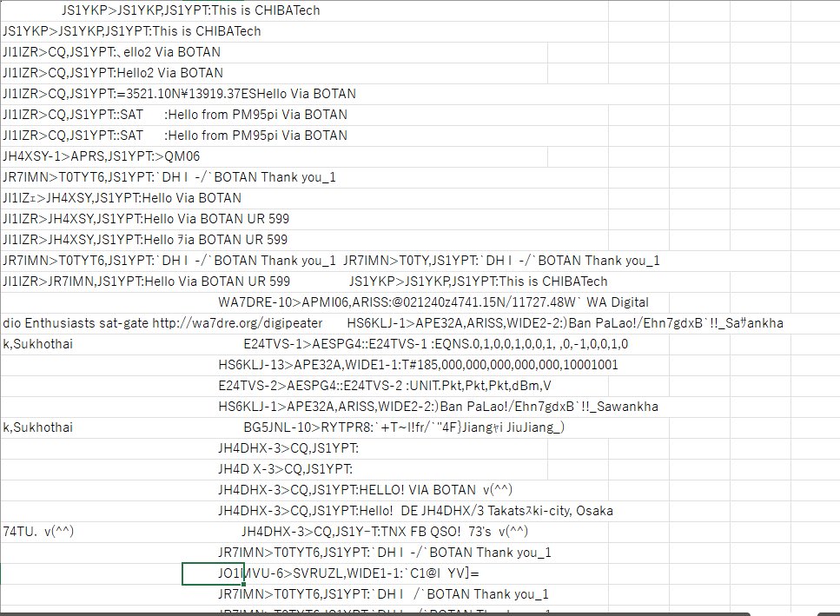Click "JH4DHX-3>CQ,JS1YPT:HELLO! VIA BOTAN v(^^)"
Image resolution: width=840 pixels, height=616 pixels.
[366, 491]
